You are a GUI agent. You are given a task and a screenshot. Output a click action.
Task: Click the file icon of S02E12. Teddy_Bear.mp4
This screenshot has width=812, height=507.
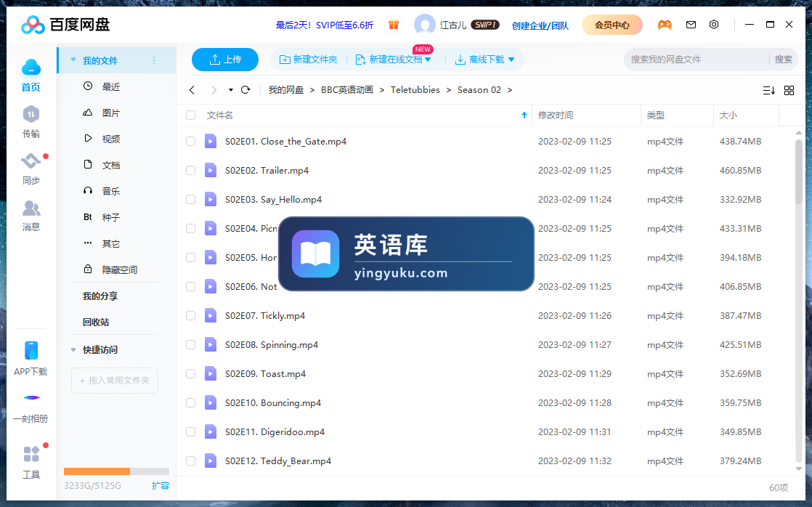coord(210,461)
